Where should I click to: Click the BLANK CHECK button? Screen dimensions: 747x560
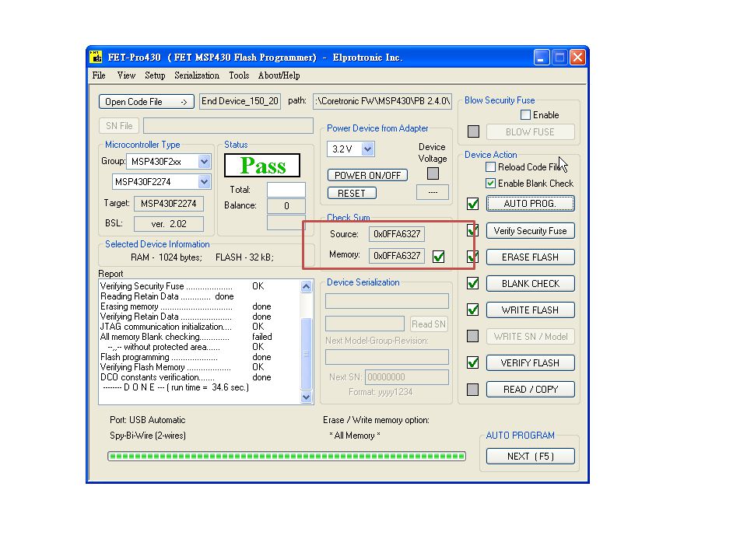click(x=530, y=283)
